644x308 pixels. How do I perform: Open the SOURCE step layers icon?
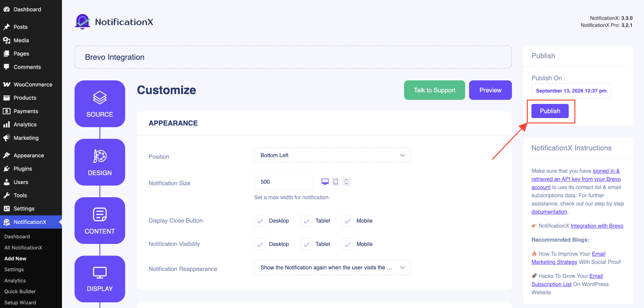click(100, 98)
